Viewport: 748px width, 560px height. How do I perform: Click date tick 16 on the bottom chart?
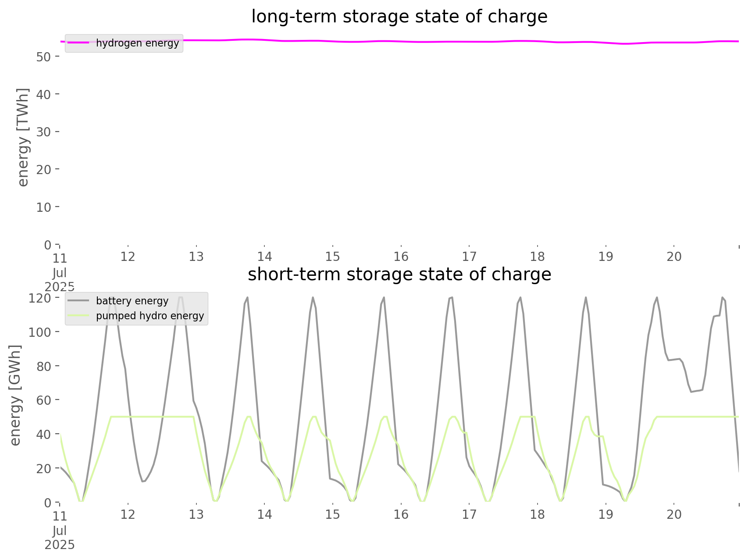[x=401, y=515]
